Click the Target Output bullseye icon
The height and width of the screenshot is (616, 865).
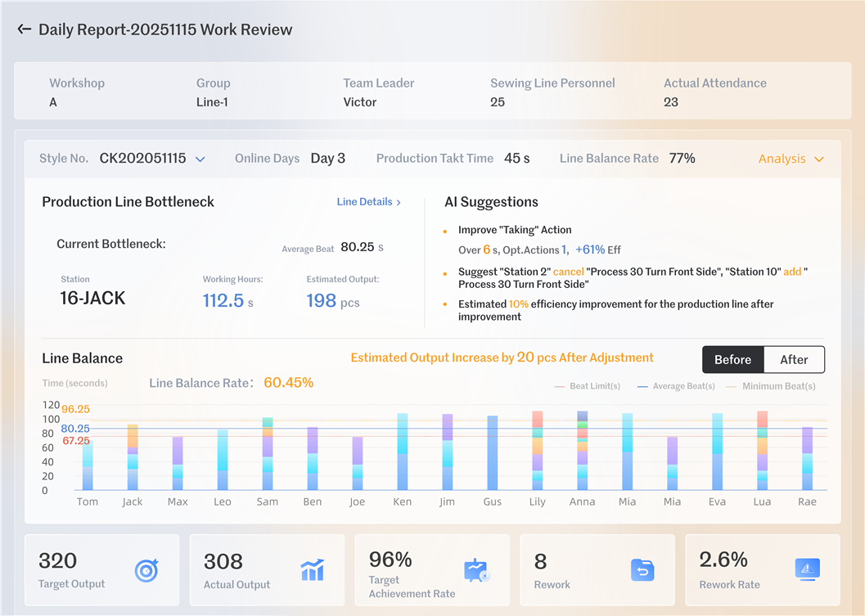[146, 569]
